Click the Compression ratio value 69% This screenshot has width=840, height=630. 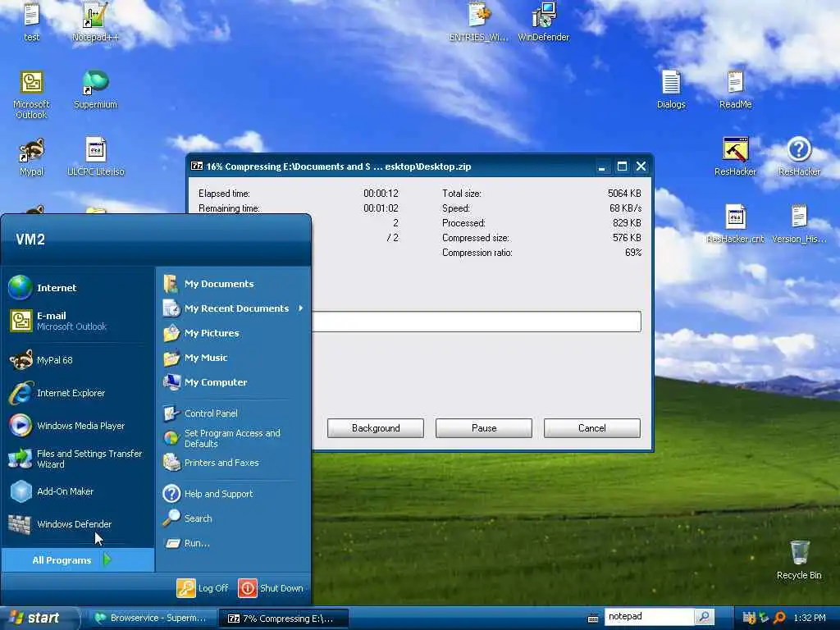pos(633,253)
